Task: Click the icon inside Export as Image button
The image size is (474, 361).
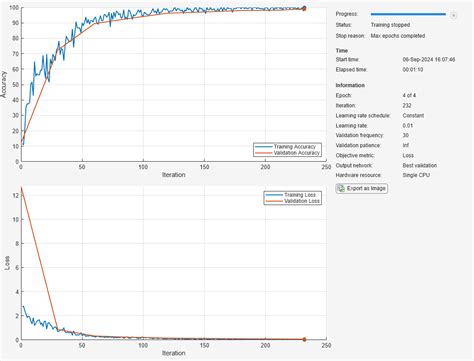Action: coord(341,188)
